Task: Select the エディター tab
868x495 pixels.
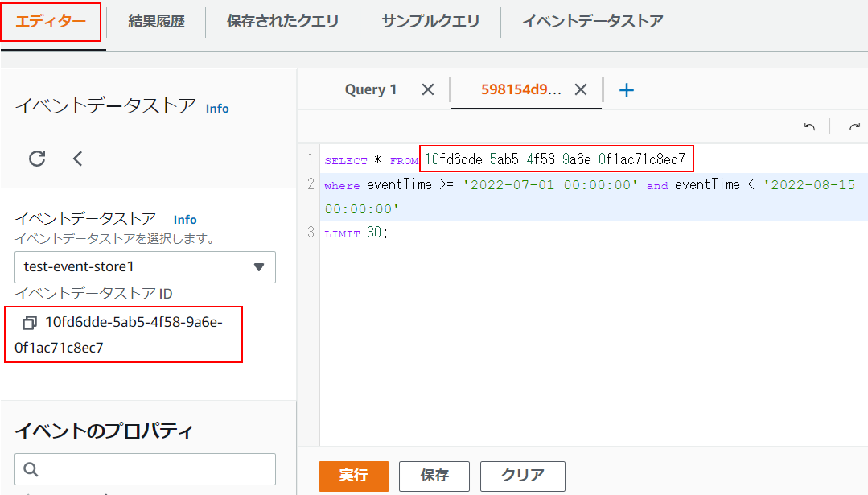Action: (x=51, y=22)
